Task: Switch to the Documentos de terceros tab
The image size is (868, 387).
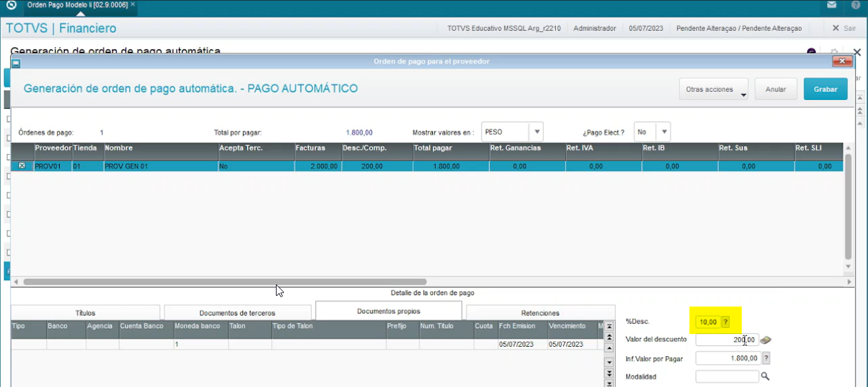Action: (x=237, y=313)
